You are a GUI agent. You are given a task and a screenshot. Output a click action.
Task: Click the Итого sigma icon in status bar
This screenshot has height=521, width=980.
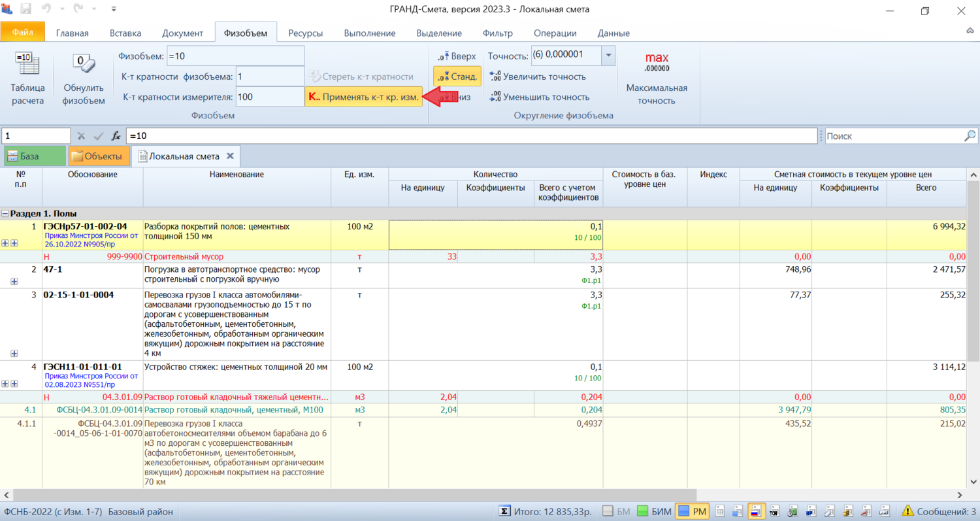504,511
